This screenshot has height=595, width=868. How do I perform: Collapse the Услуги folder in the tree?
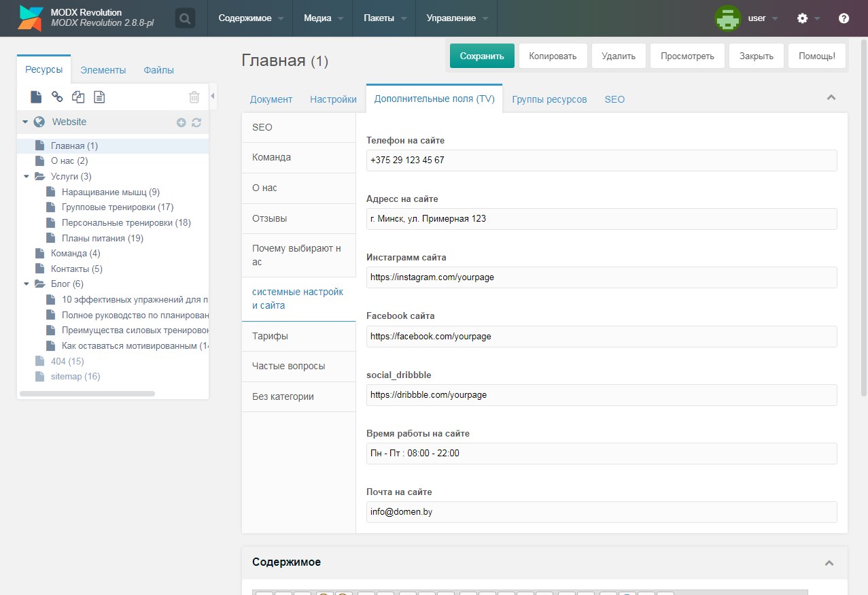coord(27,177)
